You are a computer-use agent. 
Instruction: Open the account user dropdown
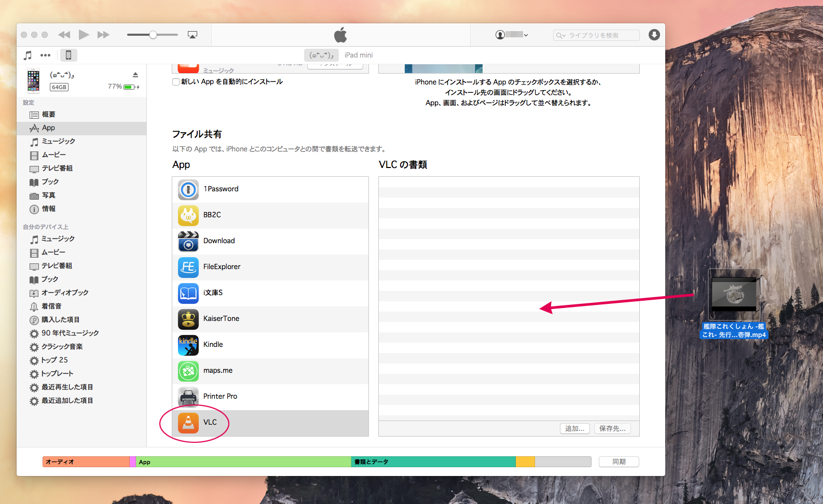(x=512, y=35)
